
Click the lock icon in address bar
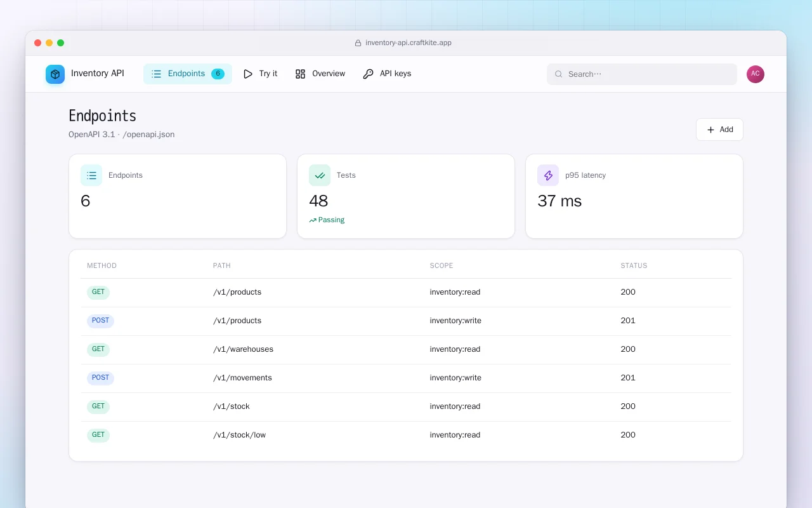tap(358, 43)
